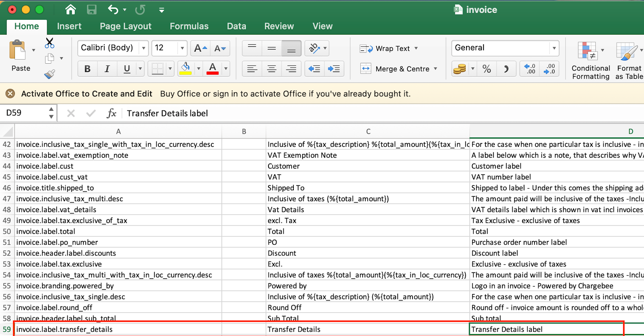The height and width of the screenshot is (336, 644).
Task: Click the Increase Font Size icon
Action: (x=200, y=48)
